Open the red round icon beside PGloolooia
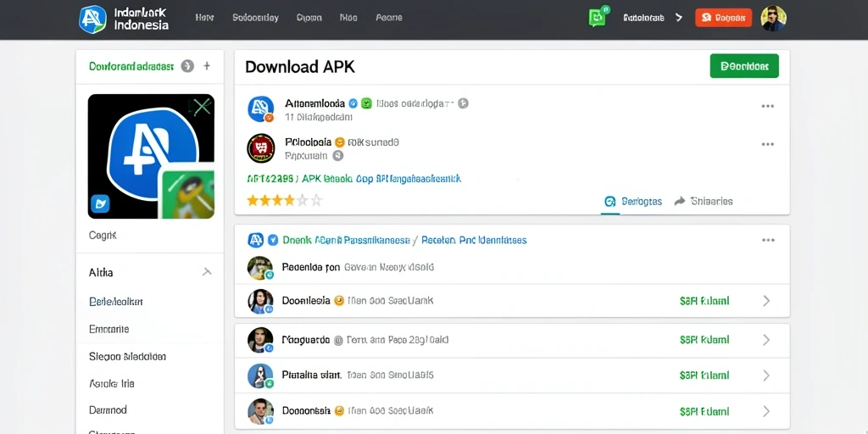 click(x=261, y=147)
